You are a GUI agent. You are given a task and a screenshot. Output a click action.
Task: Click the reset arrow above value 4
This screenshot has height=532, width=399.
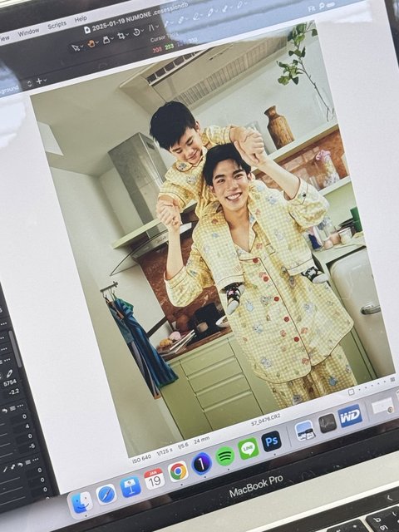4,411
